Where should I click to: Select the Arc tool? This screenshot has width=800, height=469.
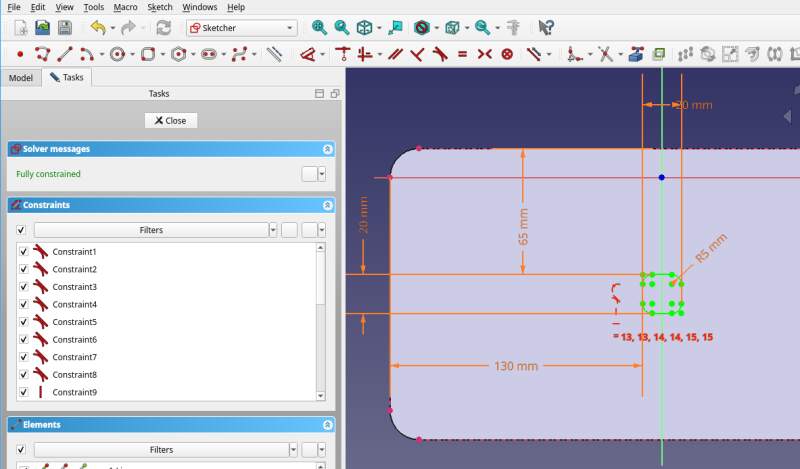pyautogui.click(x=86, y=54)
